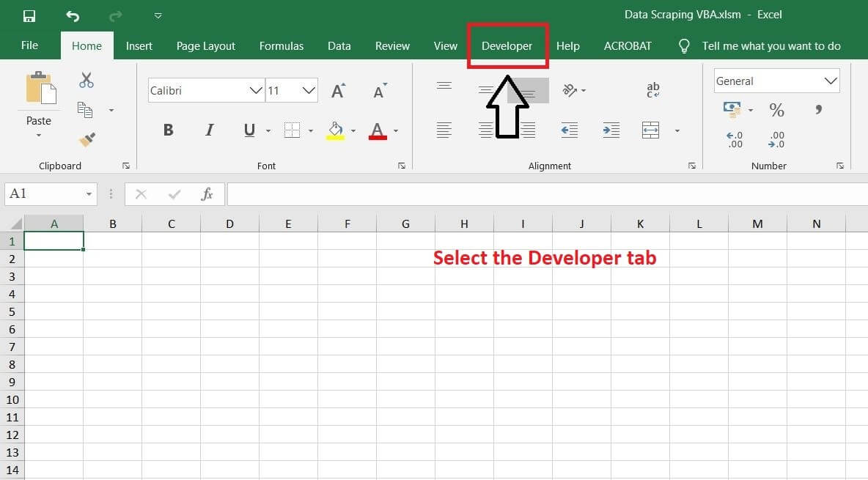The image size is (868, 480).
Task: Click the Cut scissors icon
Action: point(87,81)
